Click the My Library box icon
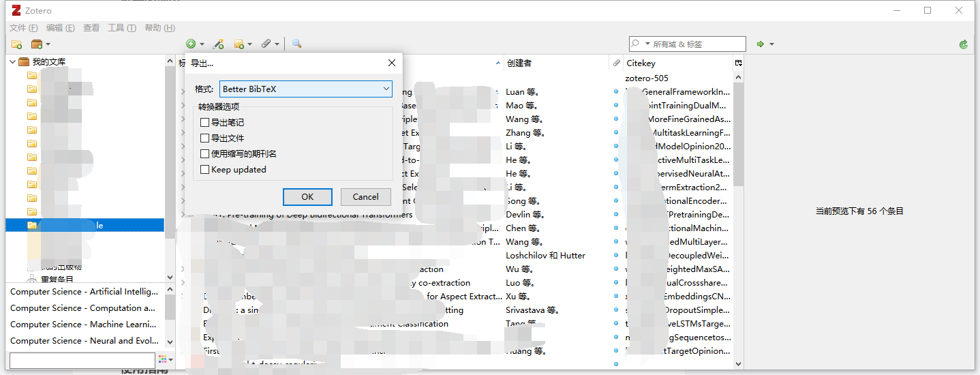The width and height of the screenshot is (980, 375). 25,62
